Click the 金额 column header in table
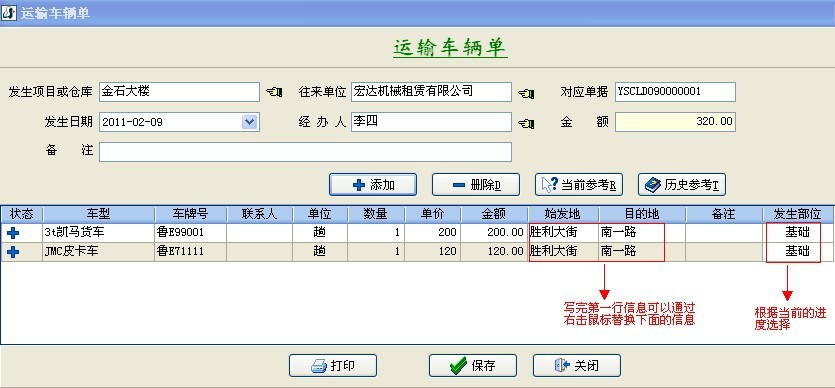The width and height of the screenshot is (835, 388). (x=495, y=214)
